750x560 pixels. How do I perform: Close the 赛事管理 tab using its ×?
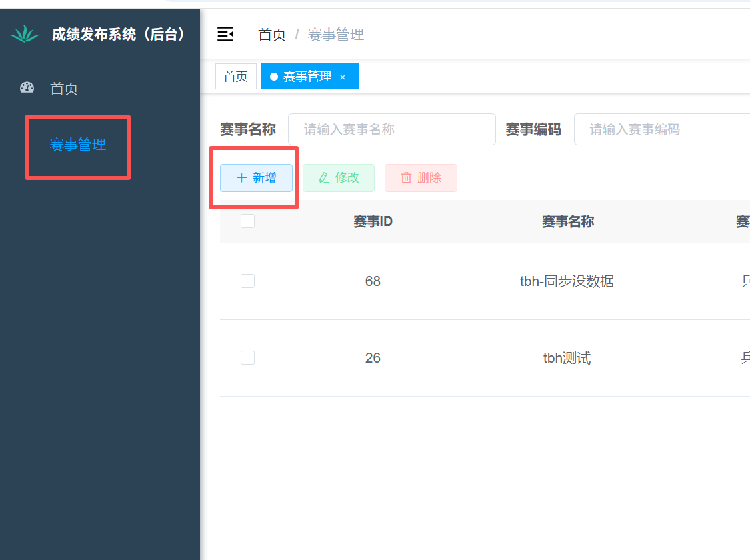click(x=343, y=77)
